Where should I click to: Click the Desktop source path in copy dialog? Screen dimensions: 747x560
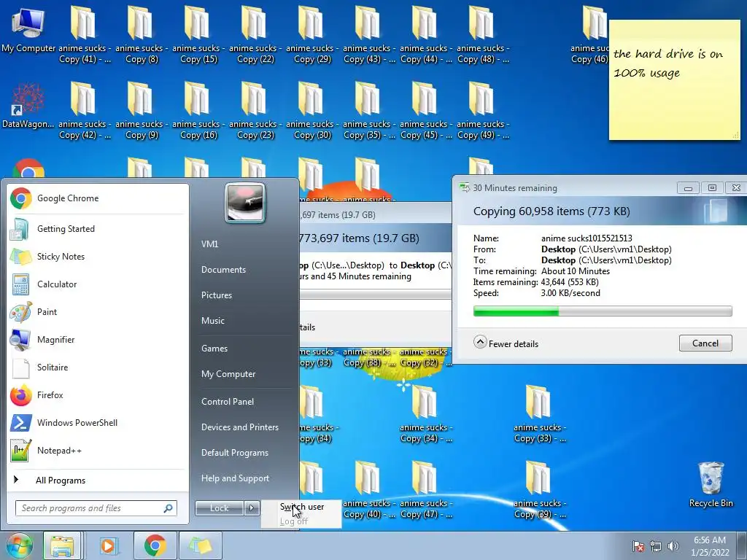point(606,249)
